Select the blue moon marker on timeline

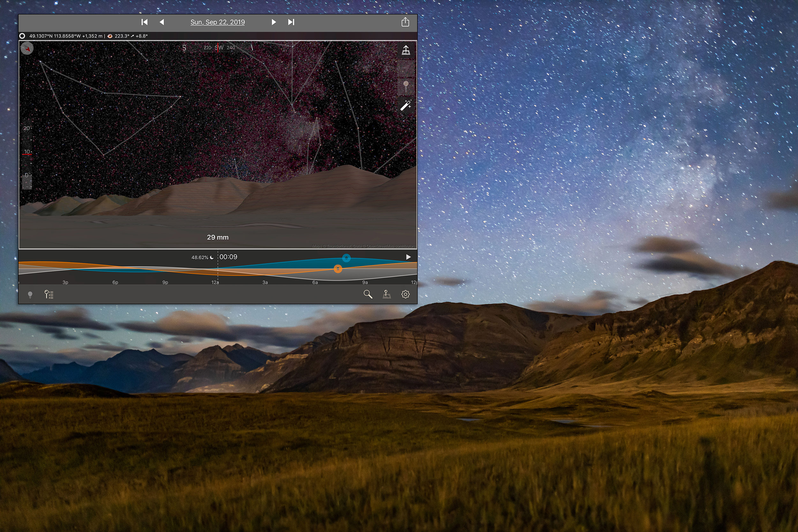click(x=346, y=258)
